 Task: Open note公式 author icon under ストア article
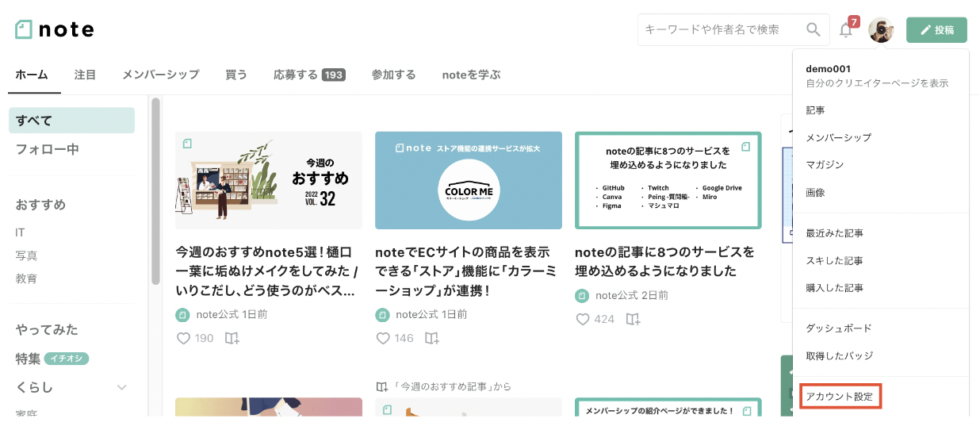coord(382,314)
